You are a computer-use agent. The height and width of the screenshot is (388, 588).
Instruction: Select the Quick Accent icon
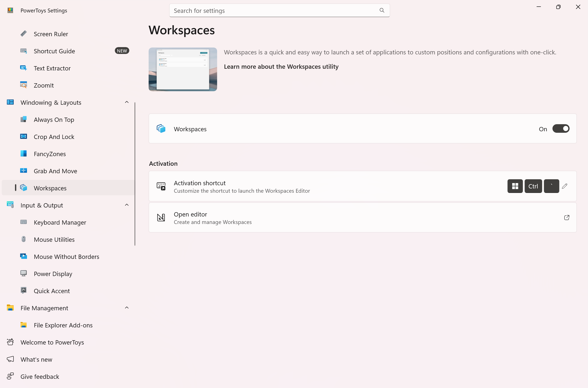[x=24, y=290]
